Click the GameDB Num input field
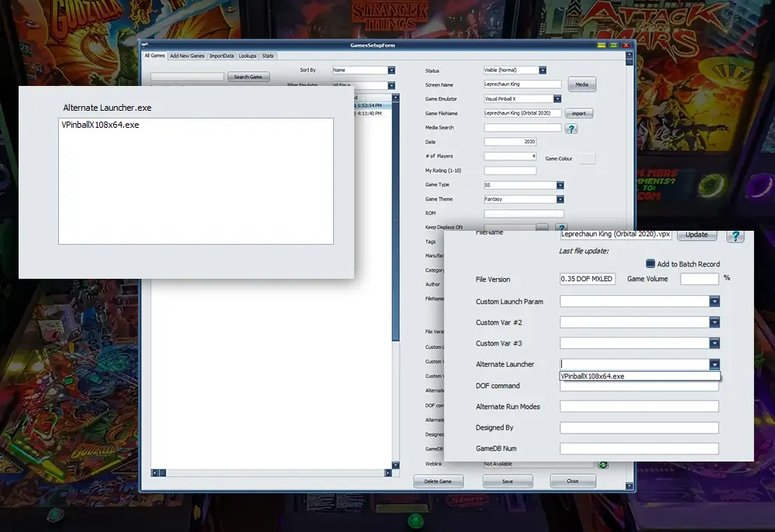The height and width of the screenshot is (532, 775). coord(639,448)
